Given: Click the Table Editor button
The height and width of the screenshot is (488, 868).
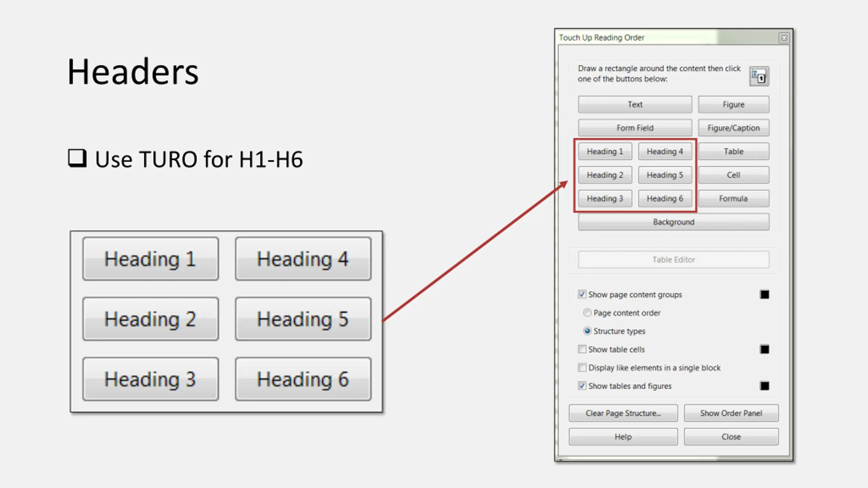Looking at the screenshot, I should [673, 260].
